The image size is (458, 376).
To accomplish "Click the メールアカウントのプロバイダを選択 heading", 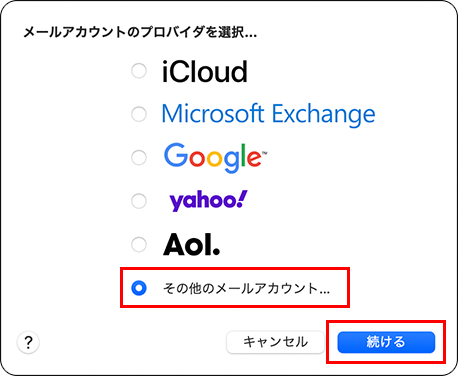I will tap(140, 32).
